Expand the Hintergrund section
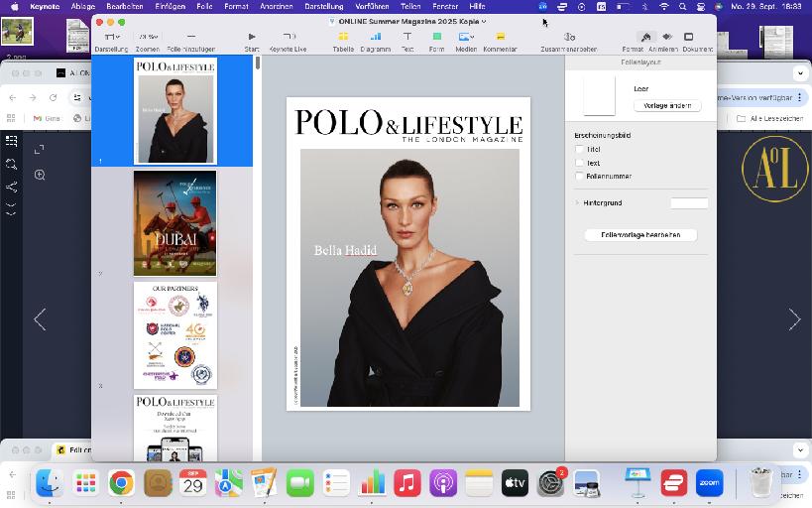 click(x=577, y=202)
